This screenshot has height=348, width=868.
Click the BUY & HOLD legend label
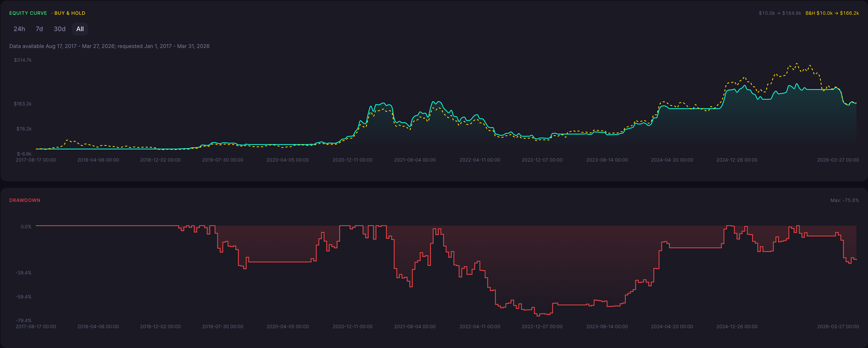pyautogui.click(x=70, y=13)
